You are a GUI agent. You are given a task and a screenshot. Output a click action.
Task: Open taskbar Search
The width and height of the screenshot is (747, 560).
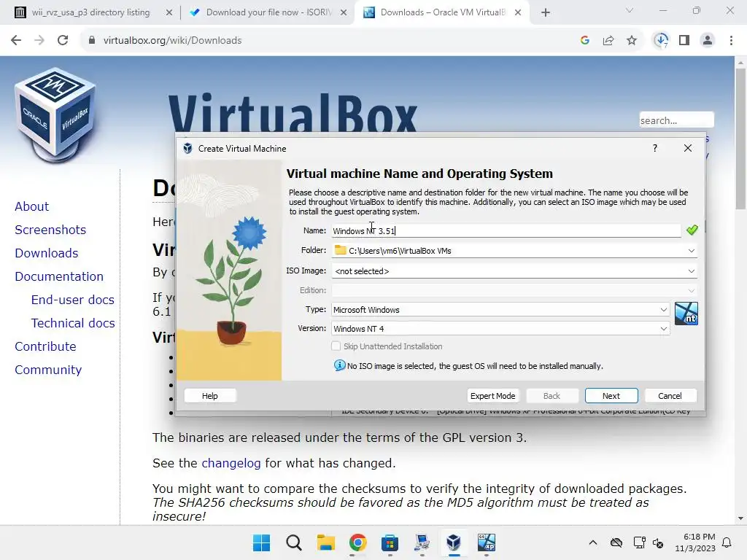tap(294, 542)
